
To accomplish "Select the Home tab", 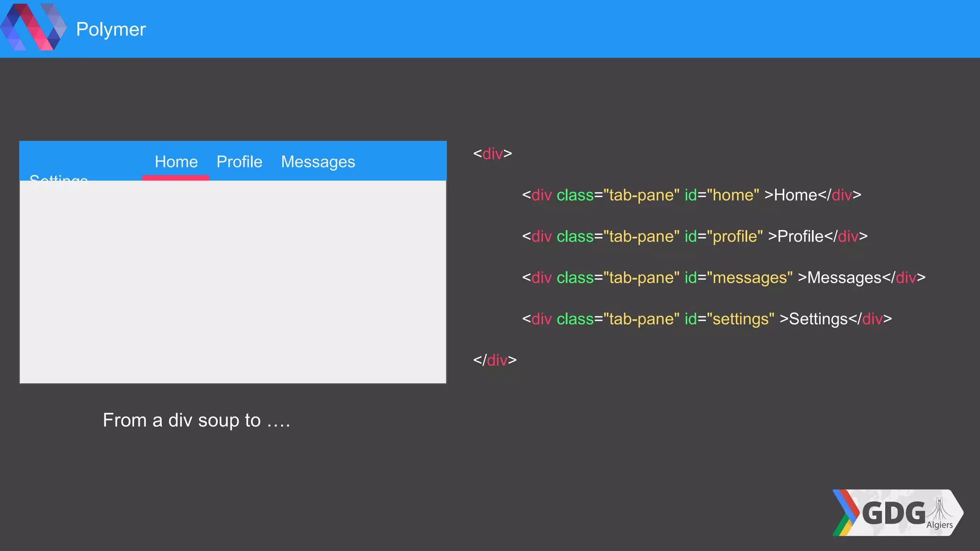I will tap(176, 162).
